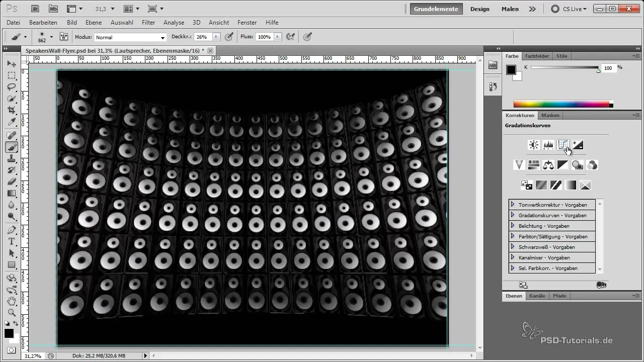Select the Path Selection tool
Screen dimensions: 644x362
tap(12, 253)
